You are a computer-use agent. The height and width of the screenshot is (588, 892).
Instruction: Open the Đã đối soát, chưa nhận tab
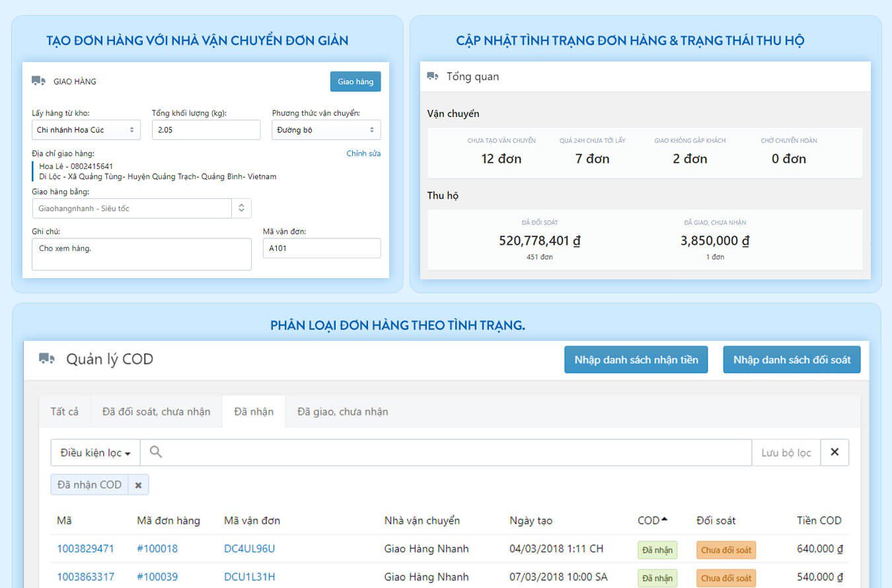[x=156, y=412]
